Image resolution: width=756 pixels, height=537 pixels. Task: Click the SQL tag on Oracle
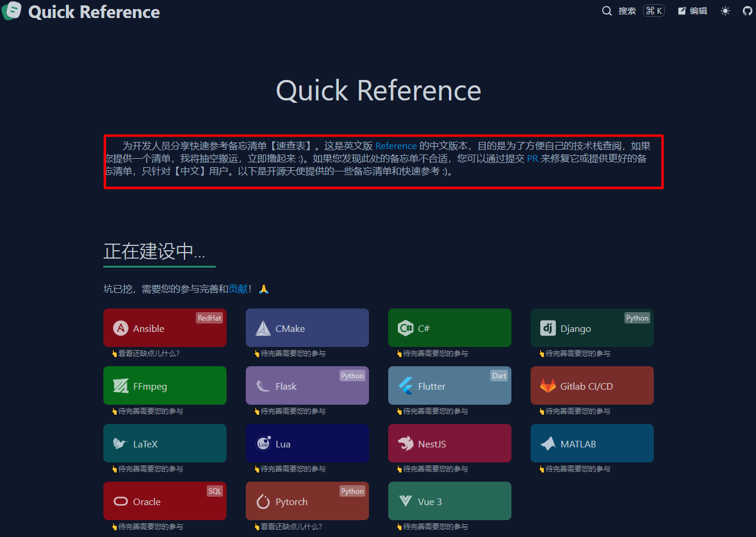click(215, 491)
